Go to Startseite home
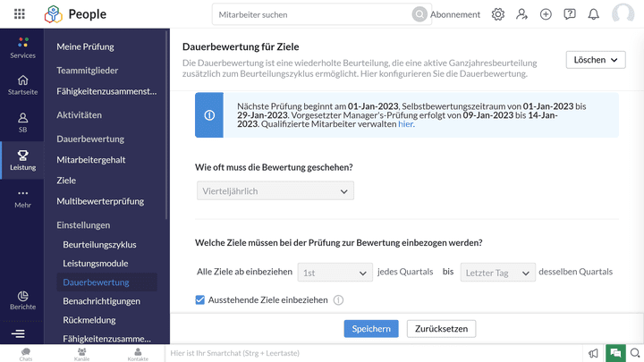 tap(22, 85)
